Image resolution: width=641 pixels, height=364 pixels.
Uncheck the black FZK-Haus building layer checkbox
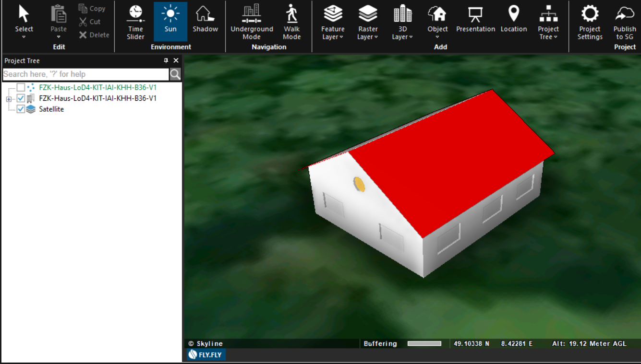21,98
